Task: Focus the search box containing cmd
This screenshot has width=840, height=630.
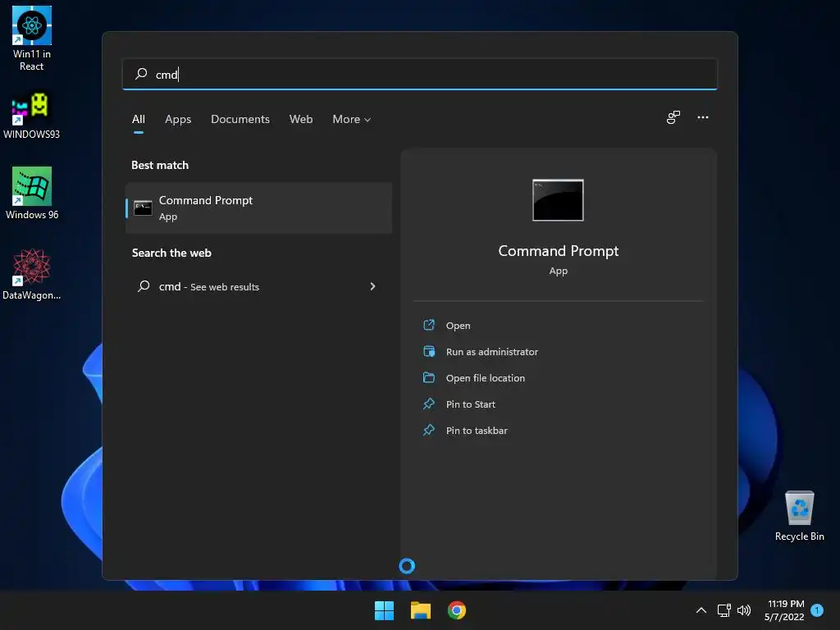Action: point(419,74)
